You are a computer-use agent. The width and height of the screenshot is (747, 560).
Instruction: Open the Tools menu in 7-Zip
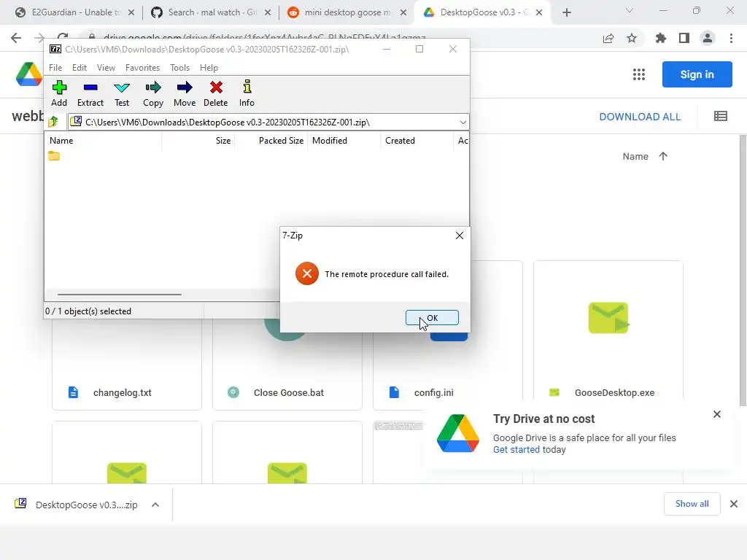pos(179,68)
